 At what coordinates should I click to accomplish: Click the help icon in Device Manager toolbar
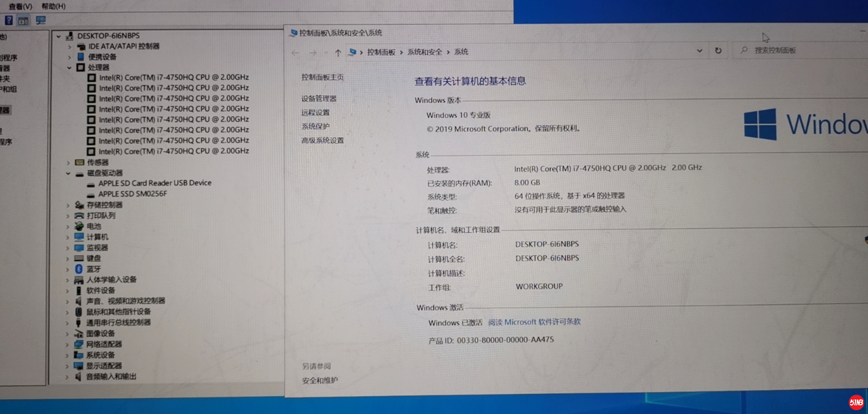[8, 20]
